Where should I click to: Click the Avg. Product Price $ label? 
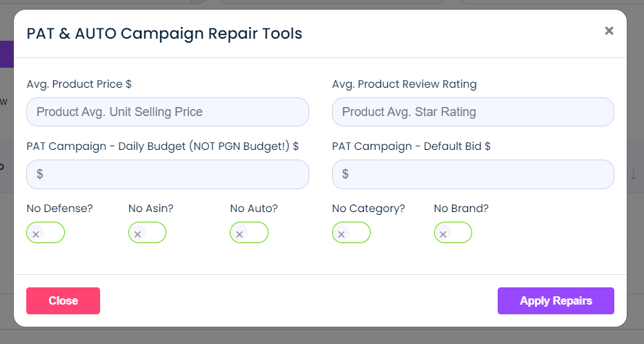pyautogui.click(x=79, y=84)
